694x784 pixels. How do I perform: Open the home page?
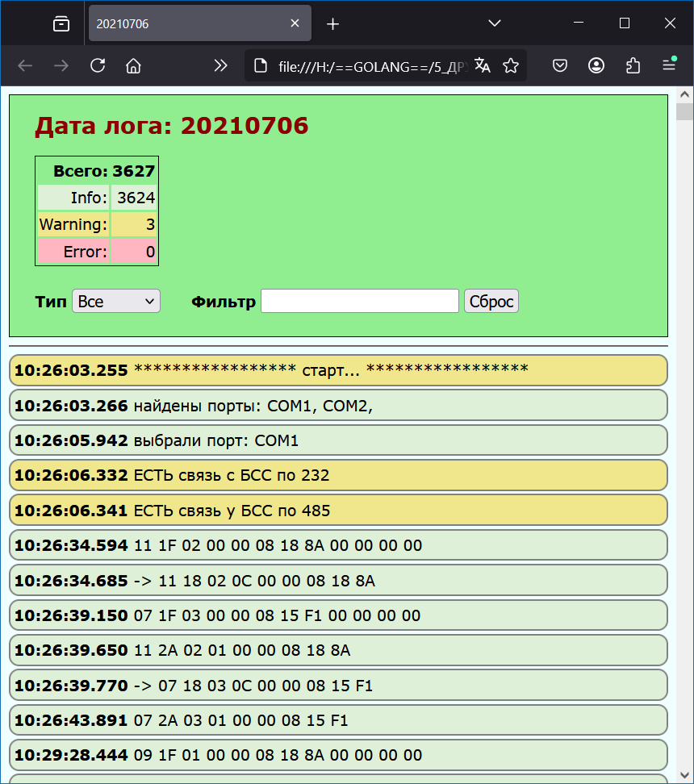133,65
